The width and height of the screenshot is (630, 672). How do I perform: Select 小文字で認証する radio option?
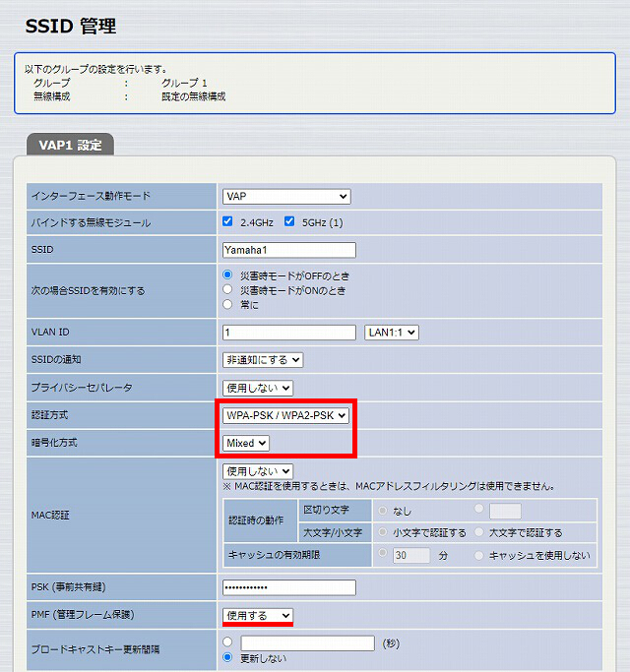383,532
